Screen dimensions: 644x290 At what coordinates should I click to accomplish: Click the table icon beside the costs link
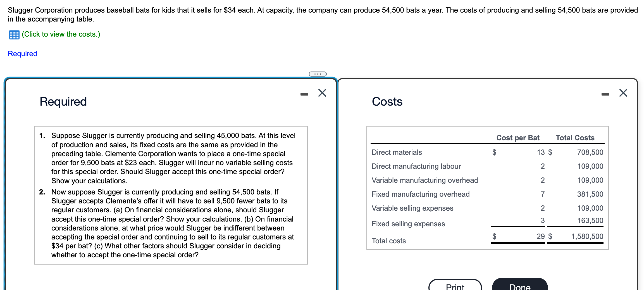(14, 35)
